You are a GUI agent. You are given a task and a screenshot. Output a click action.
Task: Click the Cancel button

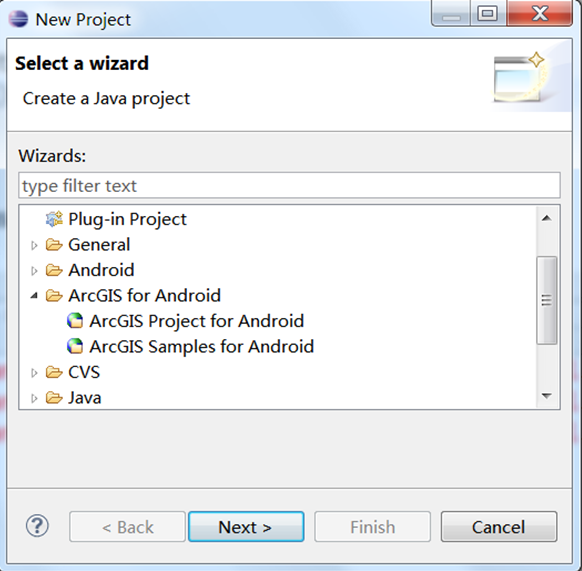(x=499, y=527)
